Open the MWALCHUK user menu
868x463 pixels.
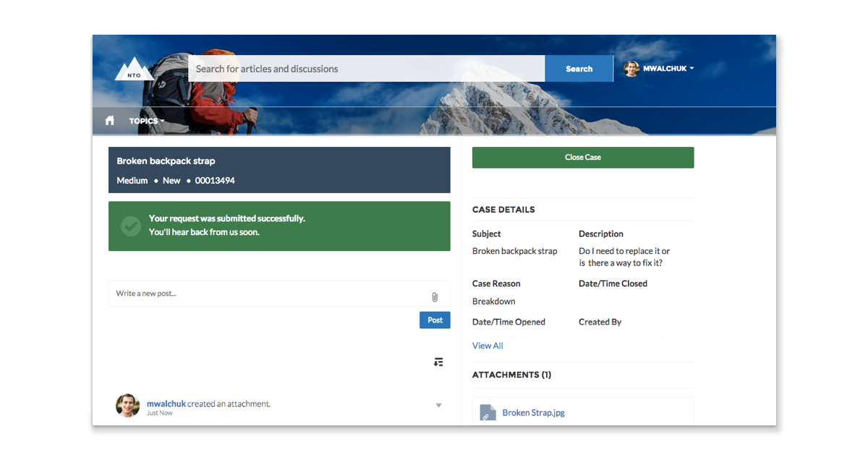coord(668,69)
